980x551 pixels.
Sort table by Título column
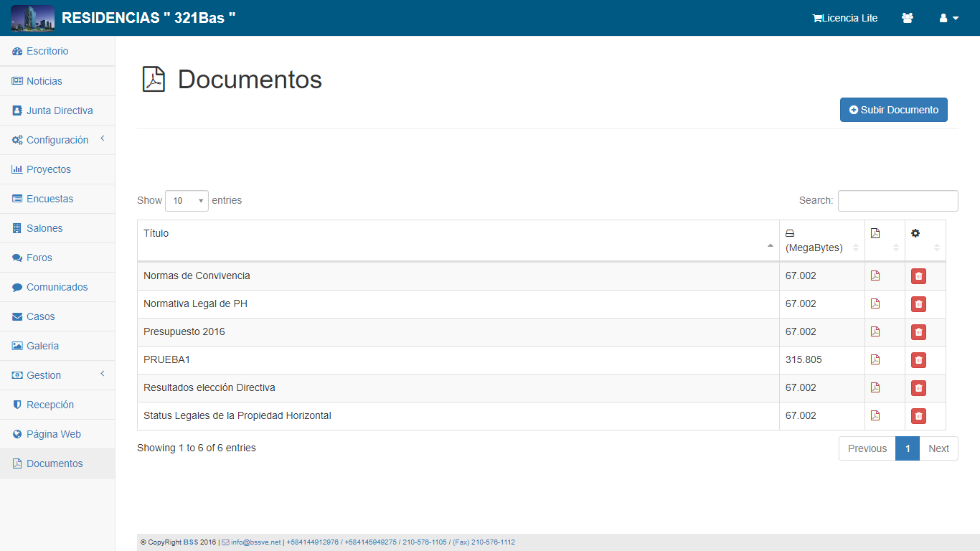458,240
